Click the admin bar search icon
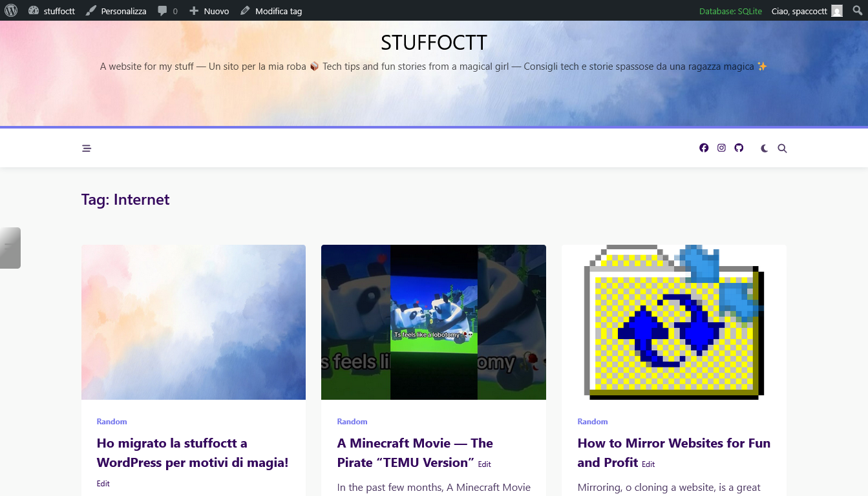The width and height of the screenshot is (868, 496). point(857,10)
